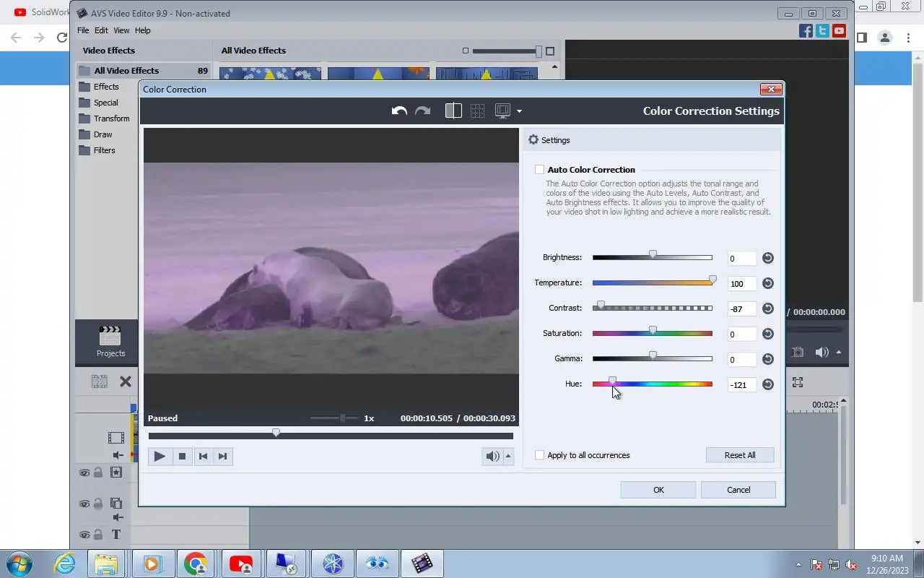924x578 pixels.
Task: Reset the Gamma value
Action: pyautogui.click(x=768, y=359)
